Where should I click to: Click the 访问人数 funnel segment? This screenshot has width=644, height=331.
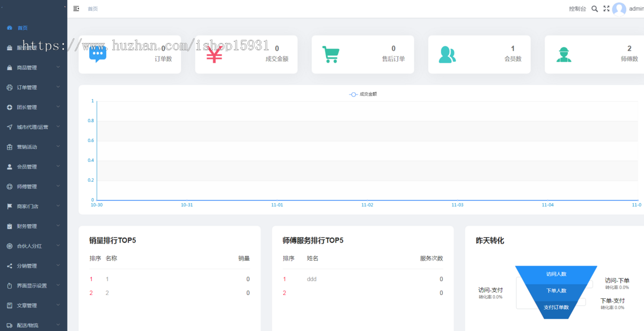(x=556, y=274)
